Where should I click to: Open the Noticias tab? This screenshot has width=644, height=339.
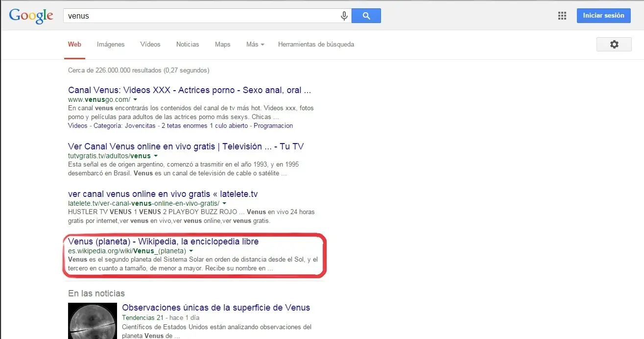click(188, 44)
